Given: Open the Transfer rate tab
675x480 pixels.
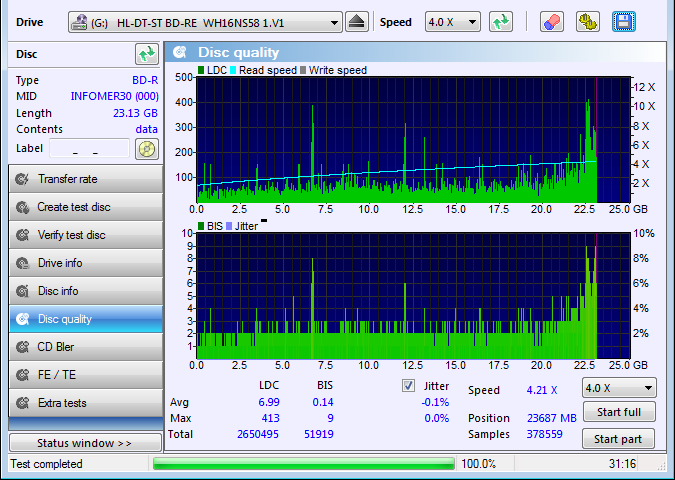Looking at the screenshot, I should (86, 179).
